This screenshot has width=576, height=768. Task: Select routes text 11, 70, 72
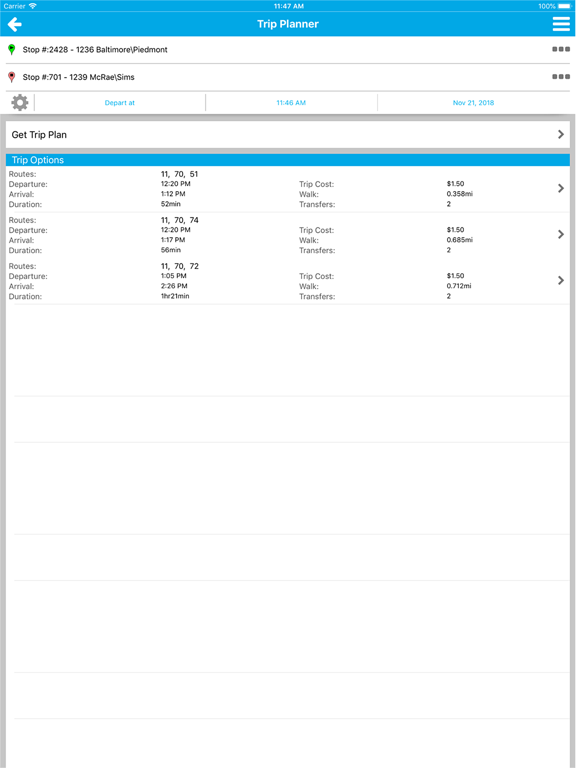pyautogui.click(x=179, y=266)
